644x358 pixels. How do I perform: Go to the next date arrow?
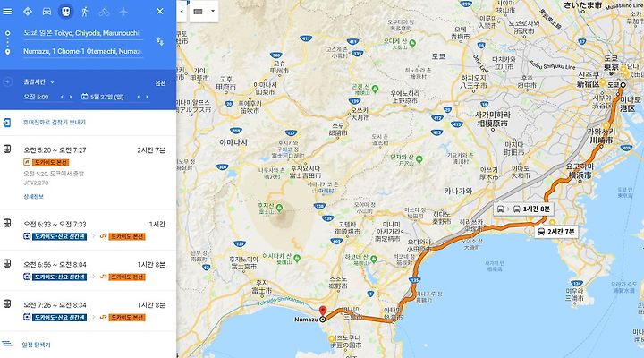tap(147, 97)
